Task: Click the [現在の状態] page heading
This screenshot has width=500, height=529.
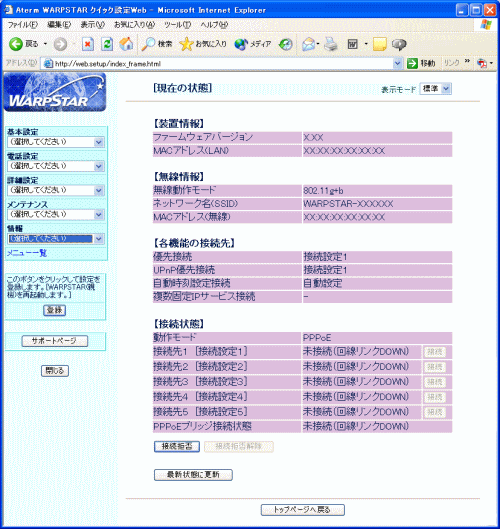Action: click(x=183, y=88)
